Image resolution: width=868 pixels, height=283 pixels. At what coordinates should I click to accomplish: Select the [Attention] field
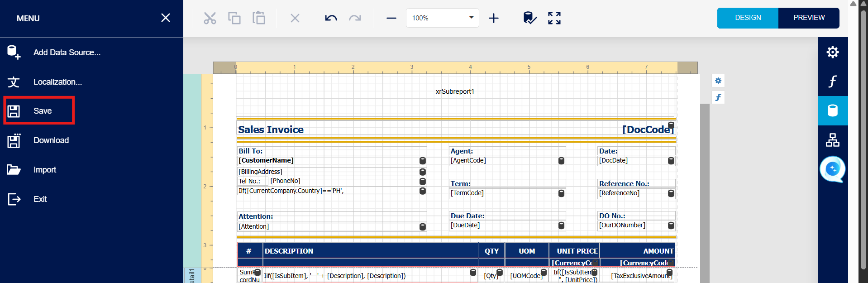(x=332, y=226)
